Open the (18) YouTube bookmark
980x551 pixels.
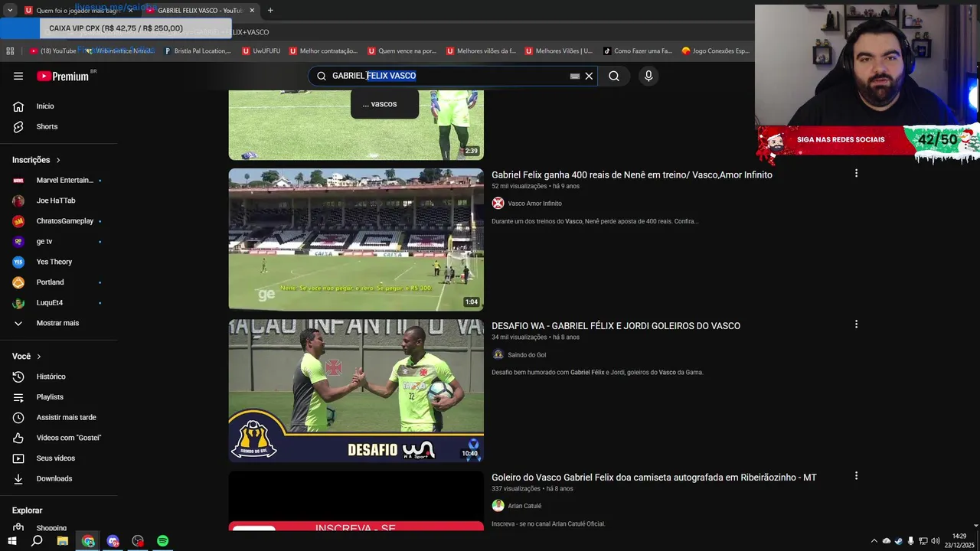point(53,51)
